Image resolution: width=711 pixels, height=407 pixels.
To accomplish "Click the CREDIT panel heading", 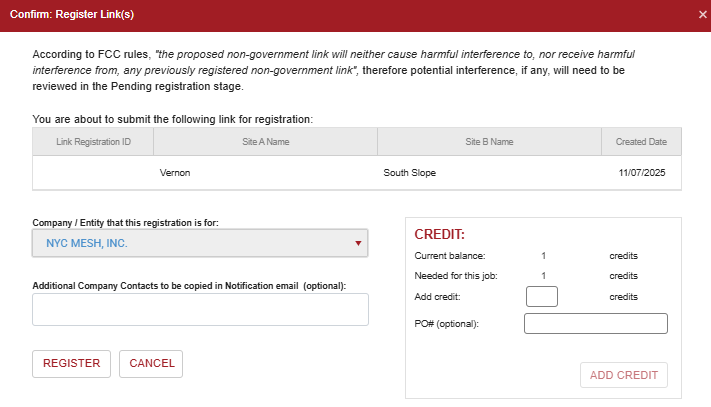I will click(x=439, y=234).
